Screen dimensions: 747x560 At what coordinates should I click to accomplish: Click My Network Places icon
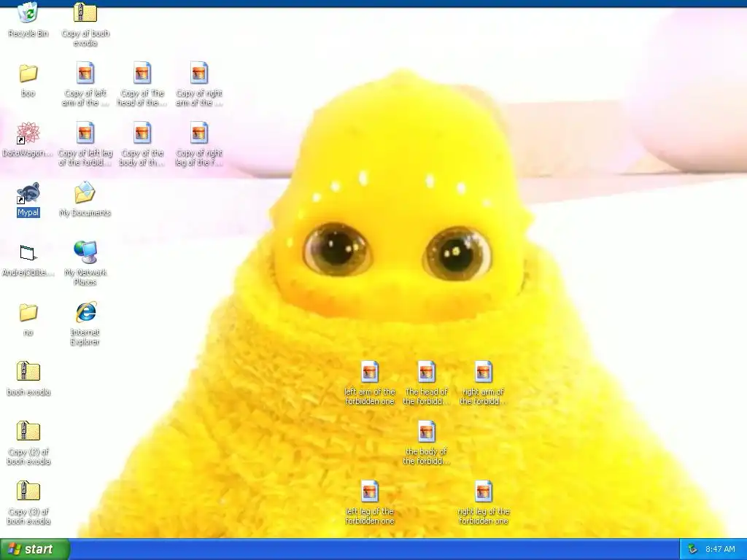(x=85, y=252)
